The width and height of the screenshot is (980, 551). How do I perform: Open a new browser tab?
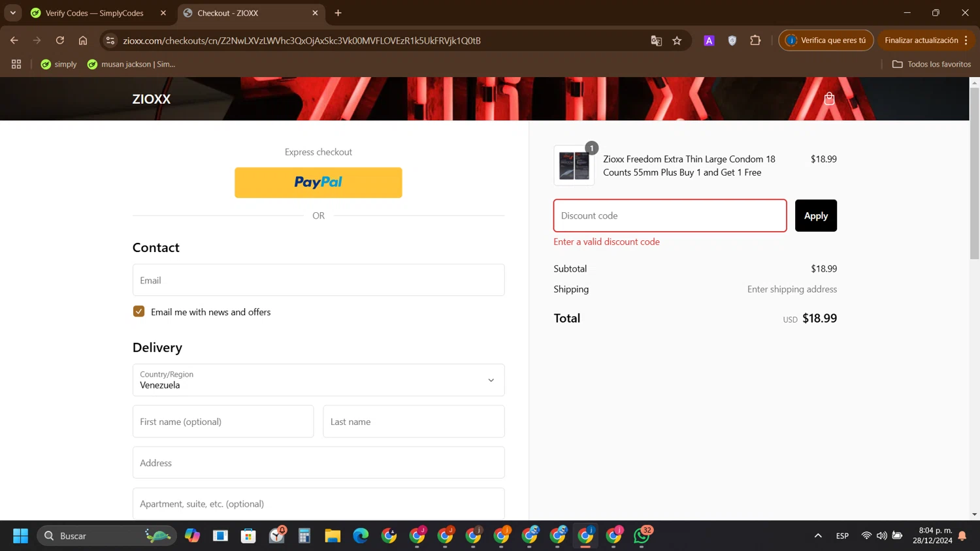tap(338, 13)
